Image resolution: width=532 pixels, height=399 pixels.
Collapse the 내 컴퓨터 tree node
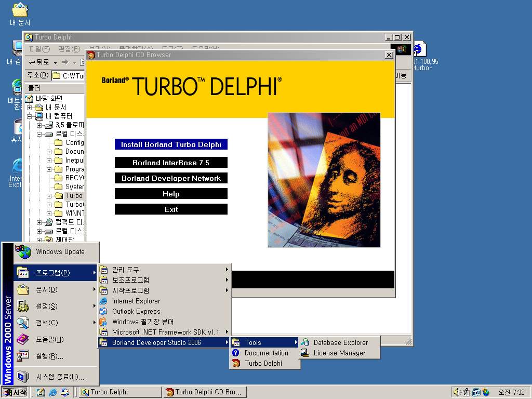pos(30,116)
